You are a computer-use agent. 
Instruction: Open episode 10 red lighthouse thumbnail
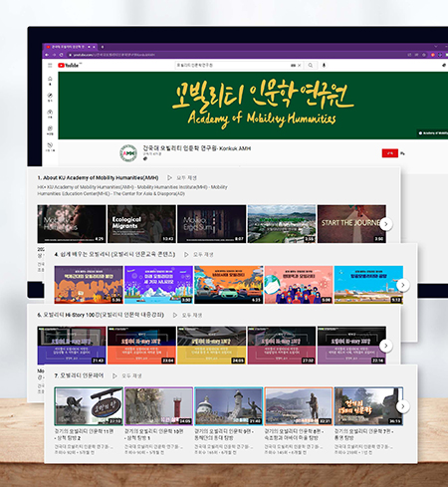point(158,406)
